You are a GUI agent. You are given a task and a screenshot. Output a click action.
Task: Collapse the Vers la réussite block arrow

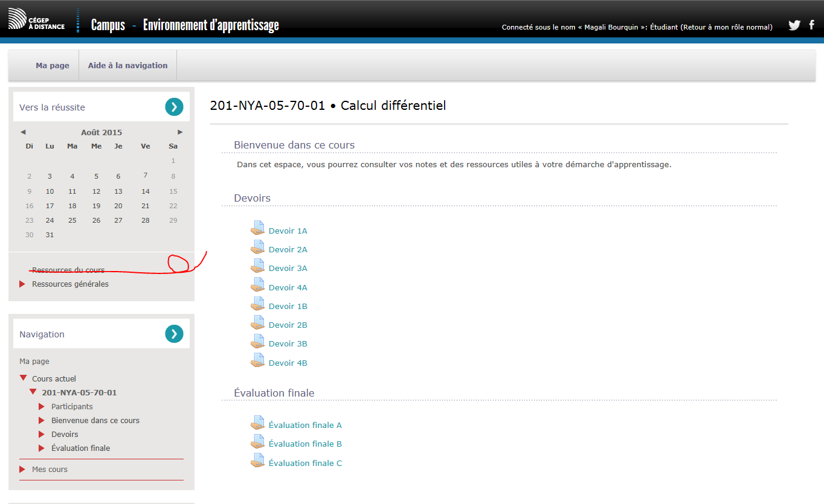(174, 107)
